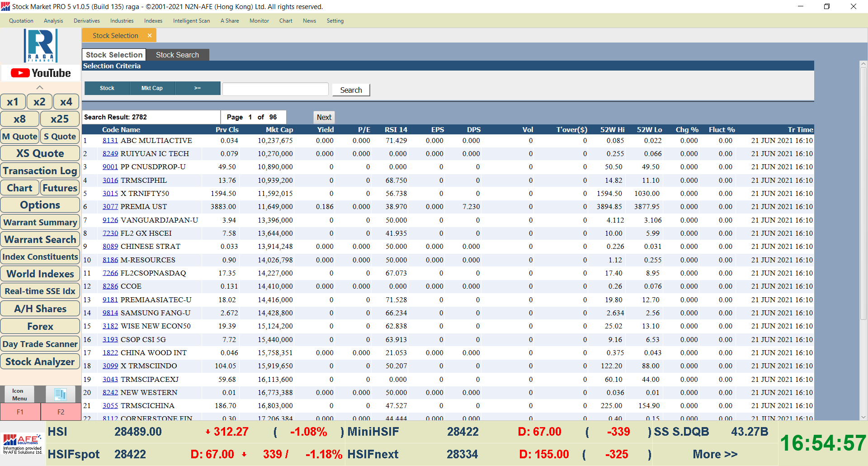The image size is (868, 466).
Task: Open the >= comparison operator dropdown
Action: tap(198, 88)
